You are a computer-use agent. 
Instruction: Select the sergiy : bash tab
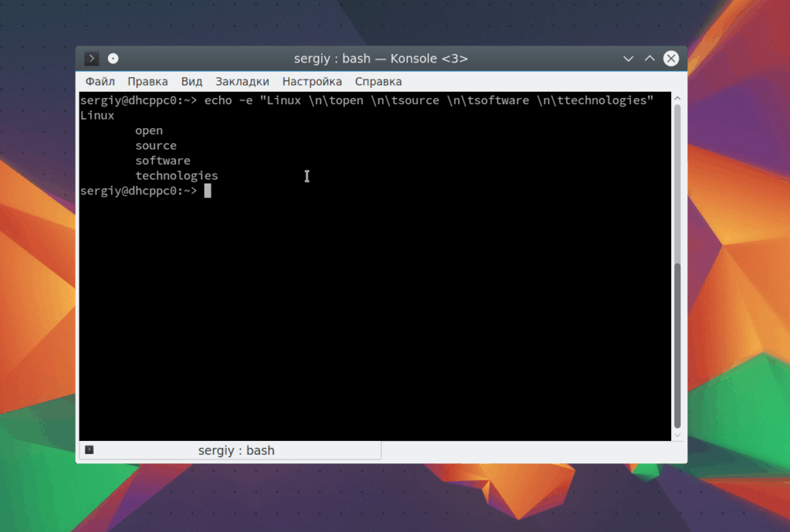tap(230, 450)
